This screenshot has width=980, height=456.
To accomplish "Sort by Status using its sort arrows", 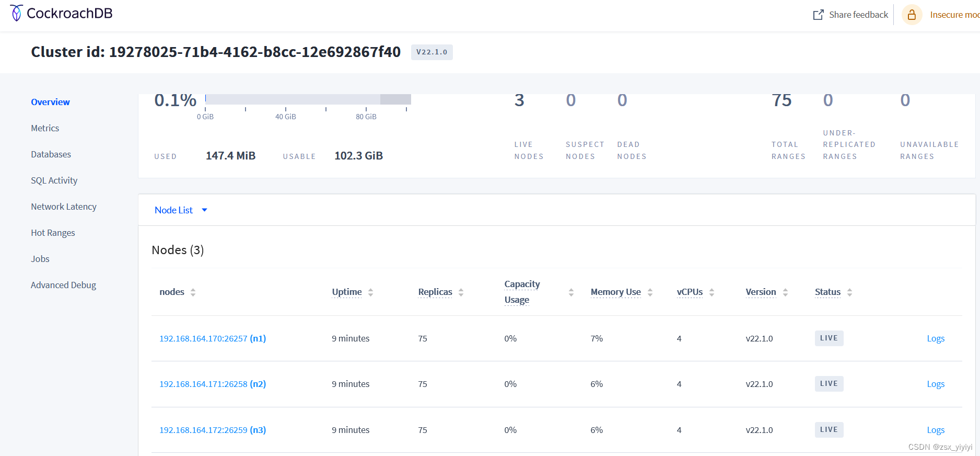I will [x=849, y=292].
